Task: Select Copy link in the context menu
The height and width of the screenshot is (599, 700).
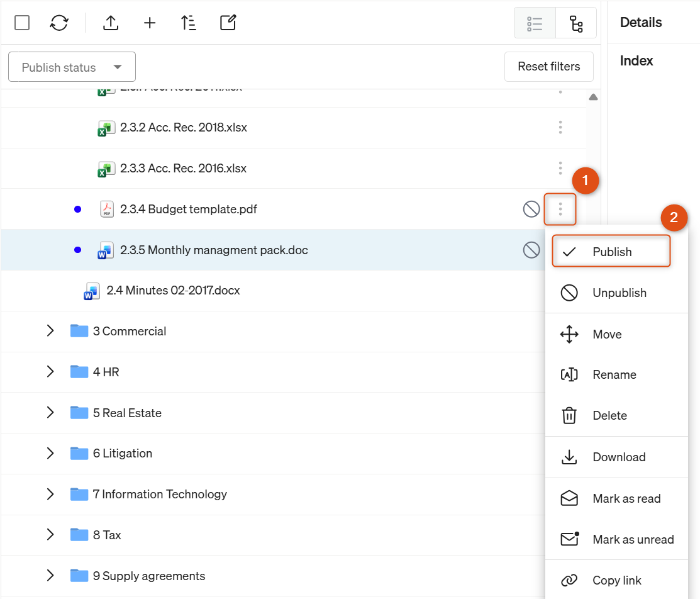Action: (616, 579)
